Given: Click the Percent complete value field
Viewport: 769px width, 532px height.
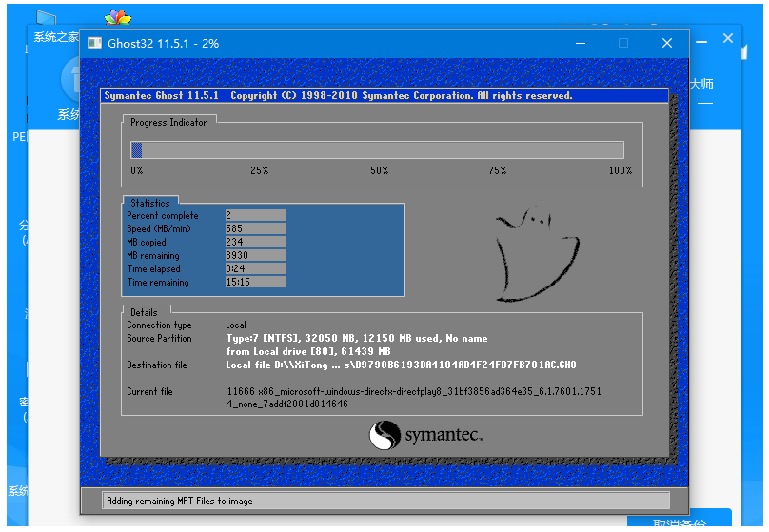Looking at the screenshot, I should pyautogui.click(x=255, y=215).
